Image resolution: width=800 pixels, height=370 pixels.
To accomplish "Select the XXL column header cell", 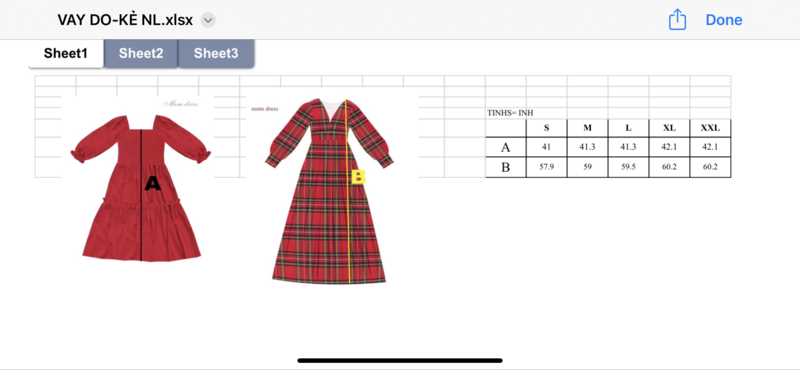I will tap(710, 128).
